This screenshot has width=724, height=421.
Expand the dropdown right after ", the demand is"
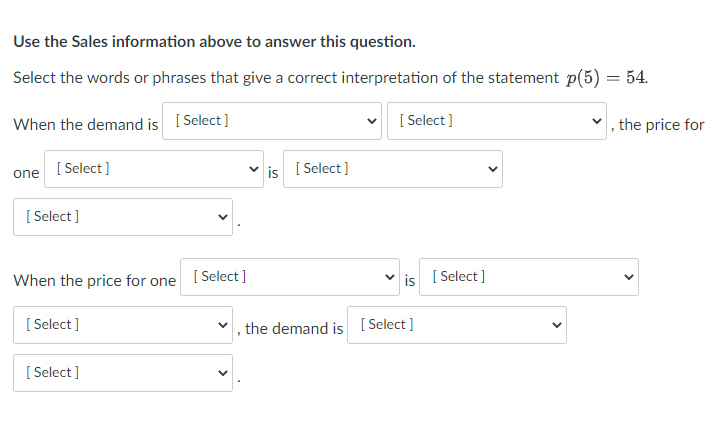coord(456,325)
